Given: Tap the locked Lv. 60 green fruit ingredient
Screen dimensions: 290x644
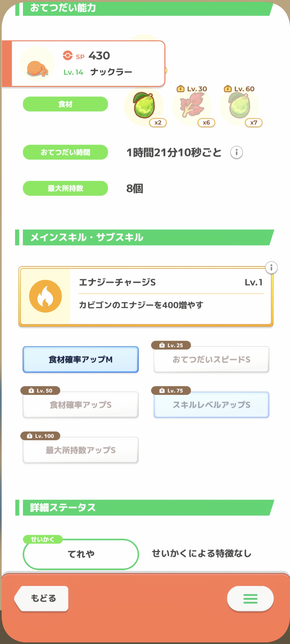Looking at the screenshot, I should coord(239,106).
